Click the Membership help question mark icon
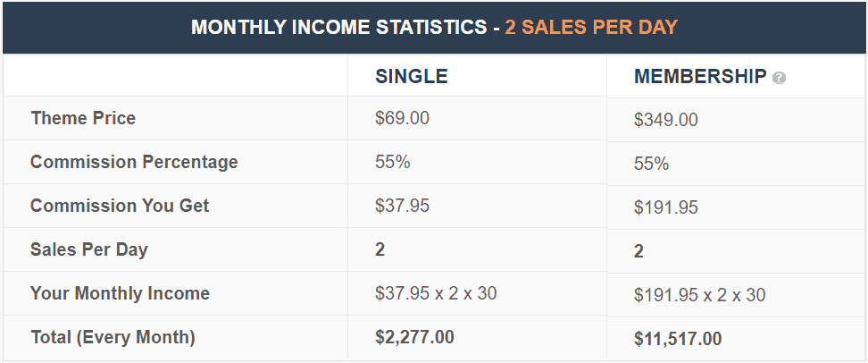Image resolution: width=868 pixels, height=363 pixels. point(780,78)
